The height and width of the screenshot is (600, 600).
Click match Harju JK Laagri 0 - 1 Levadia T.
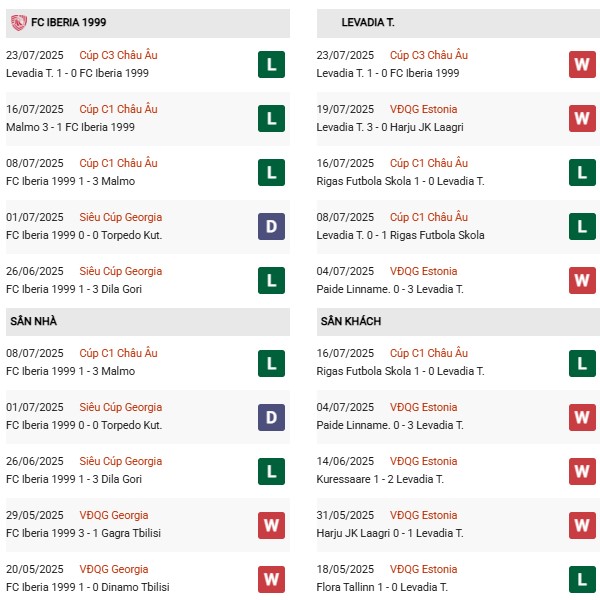[402, 533]
